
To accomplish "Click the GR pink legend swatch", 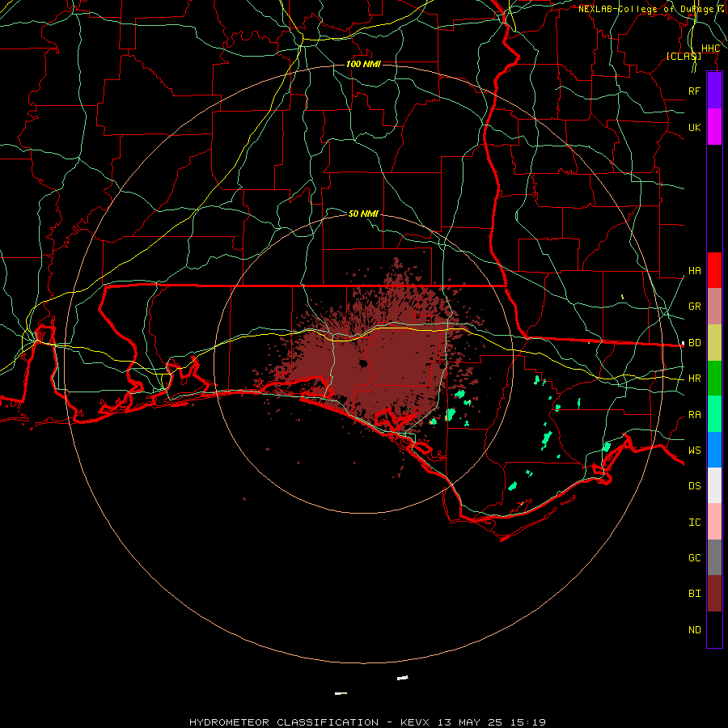I will (714, 307).
